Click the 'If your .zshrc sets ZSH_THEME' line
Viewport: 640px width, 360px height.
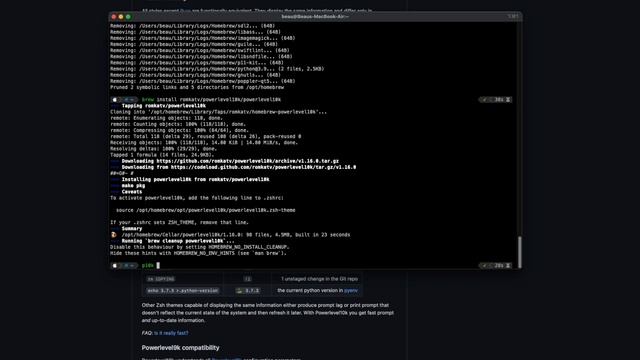click(x=179, y=222)
